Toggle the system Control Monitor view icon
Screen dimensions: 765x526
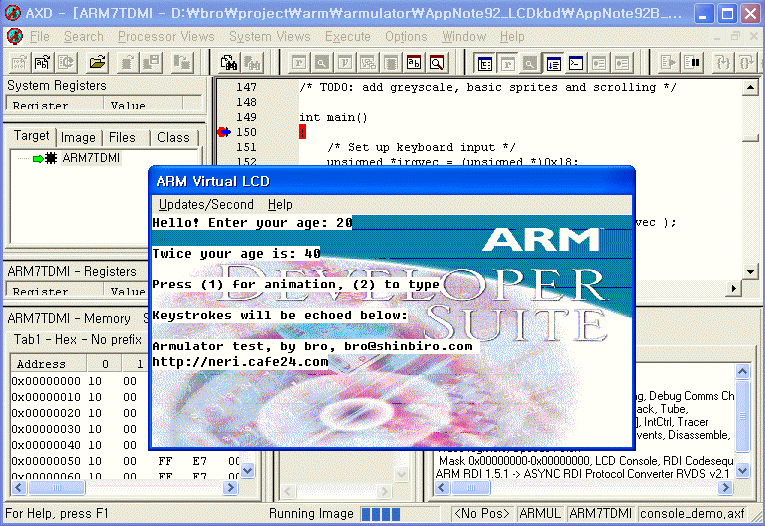(x=484, y=63)
